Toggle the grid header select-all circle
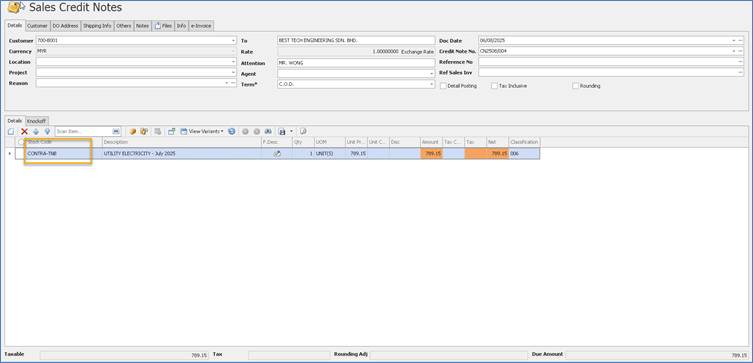The image size is (753, 363). coord(21,142)
